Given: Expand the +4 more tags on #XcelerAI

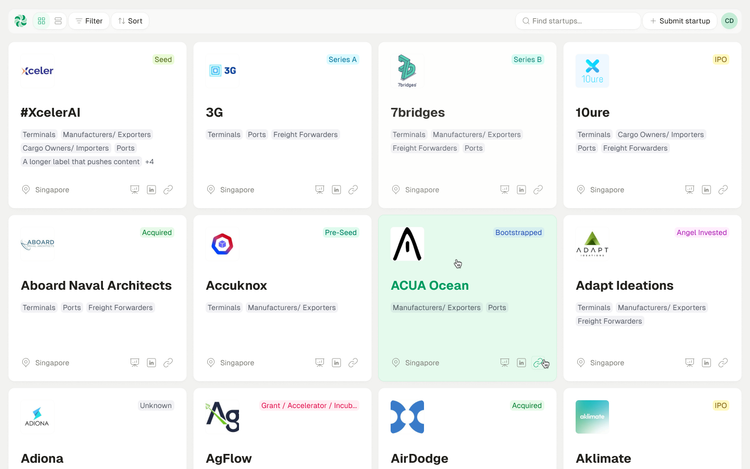Looking at the screenshot, I should (150, 162).
